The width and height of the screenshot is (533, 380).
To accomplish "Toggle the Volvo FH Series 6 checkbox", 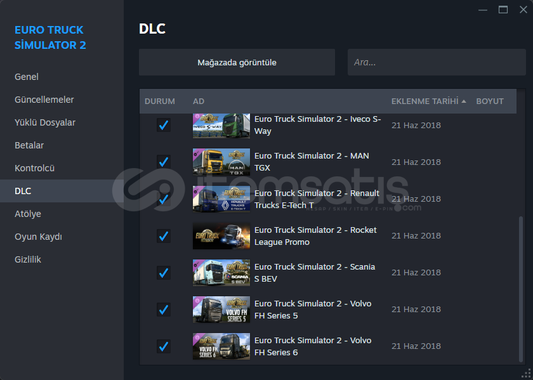I will [x=164, y=346].
